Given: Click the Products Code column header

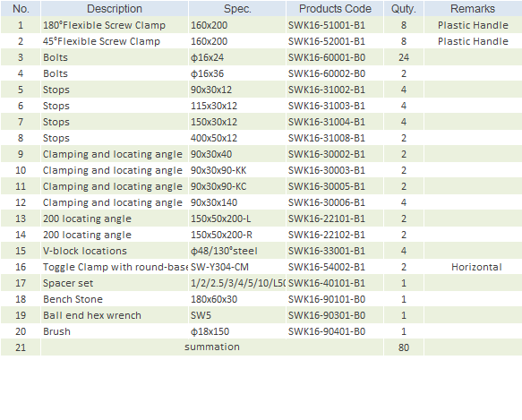Looking at the screenshot, I should [x=335, y=9].
